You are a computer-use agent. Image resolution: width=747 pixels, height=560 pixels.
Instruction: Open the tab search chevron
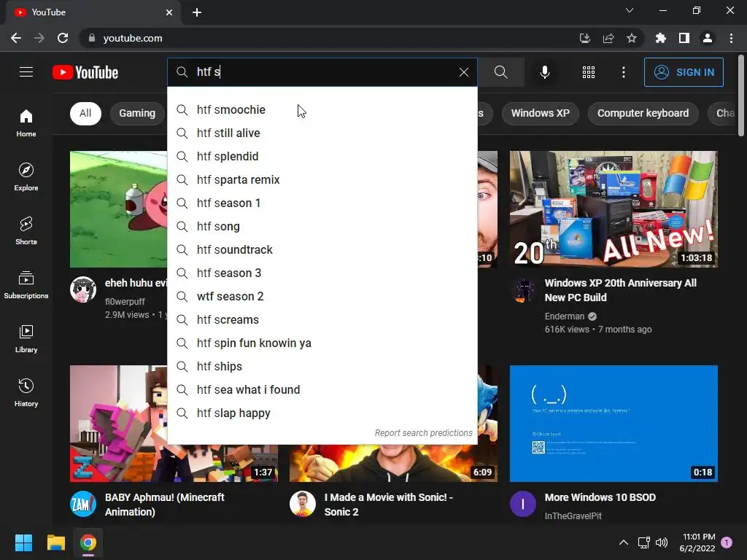point(630,10)
